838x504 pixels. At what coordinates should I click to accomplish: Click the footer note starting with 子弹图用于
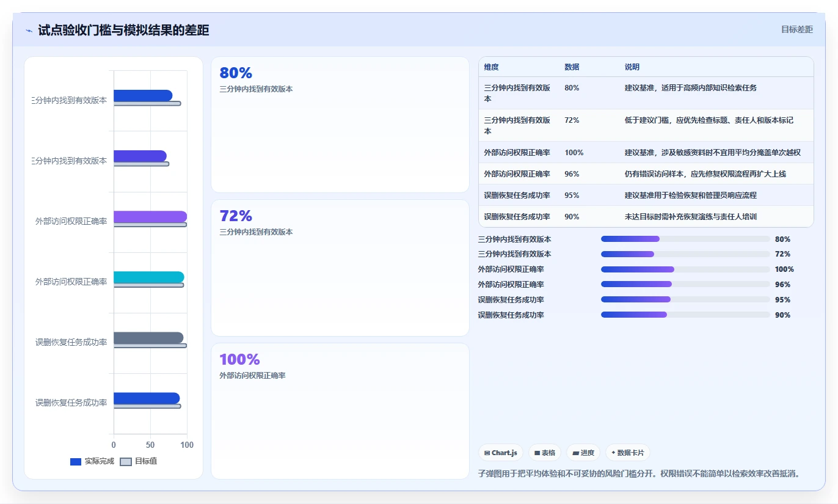[639, 473]
